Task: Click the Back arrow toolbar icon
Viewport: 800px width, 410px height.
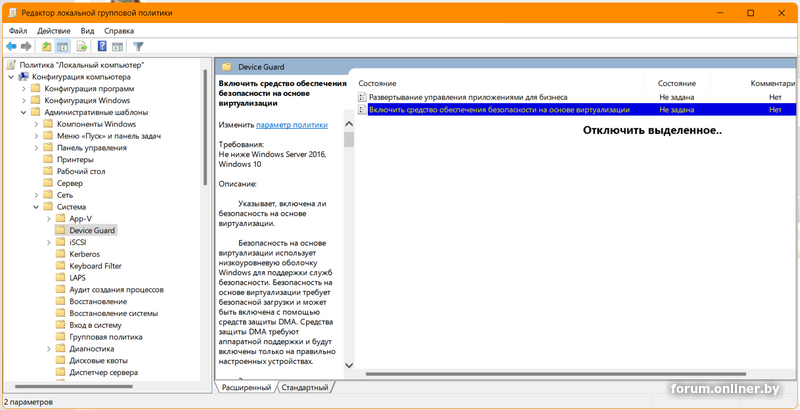Action: click(x=11, y=46)
